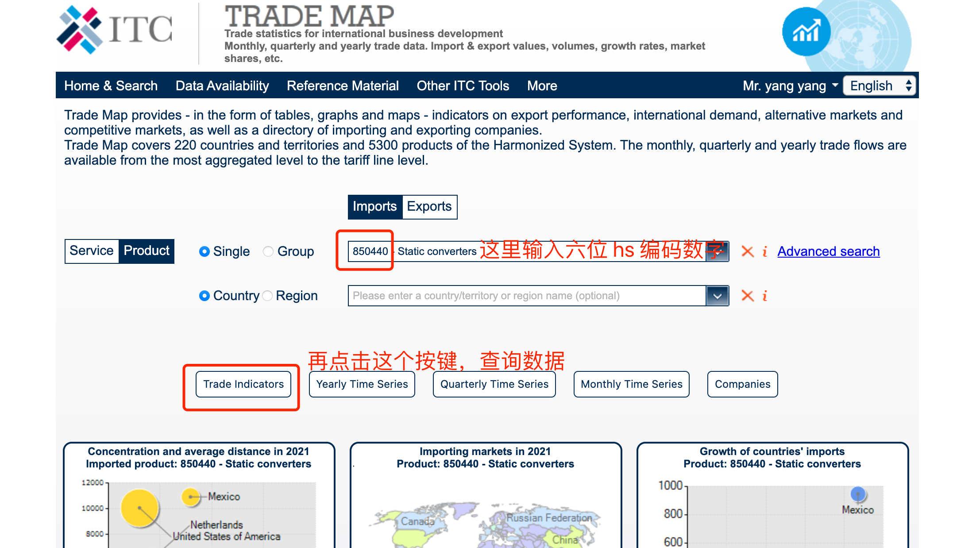The image size is (980, 548).
Task: Expand the Mr. yang yang user dropdown
Action: point(791,86)
